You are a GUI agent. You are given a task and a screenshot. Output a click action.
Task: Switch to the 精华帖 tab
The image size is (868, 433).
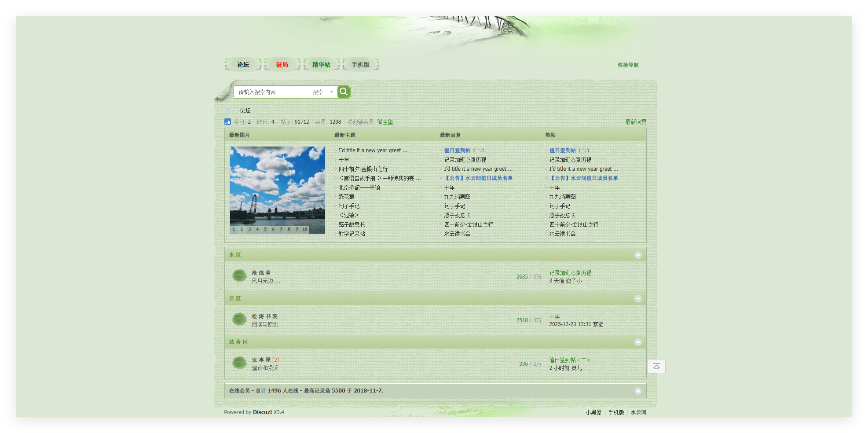coord(321,64)
